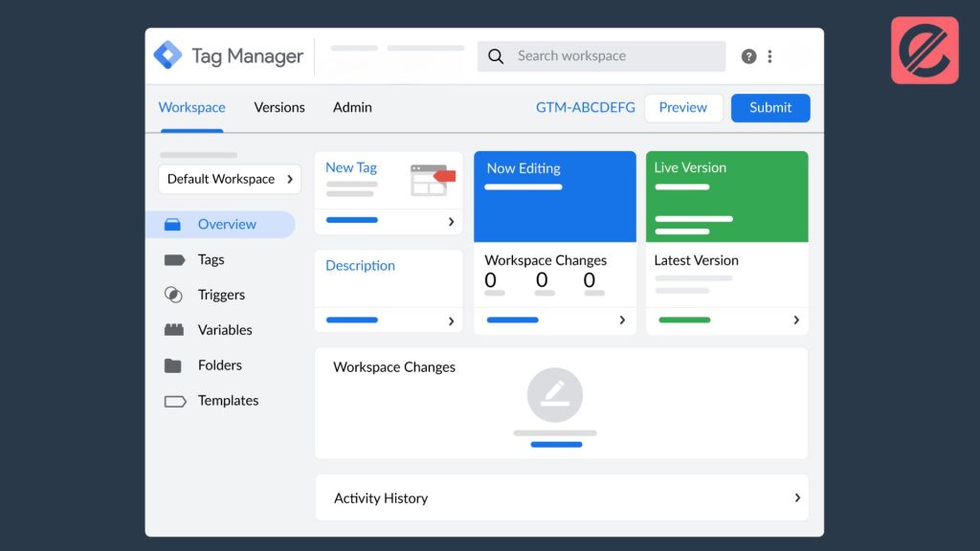
Task: Click the green Live Version card
Action: pyautogui.click(x=727, y=197)
